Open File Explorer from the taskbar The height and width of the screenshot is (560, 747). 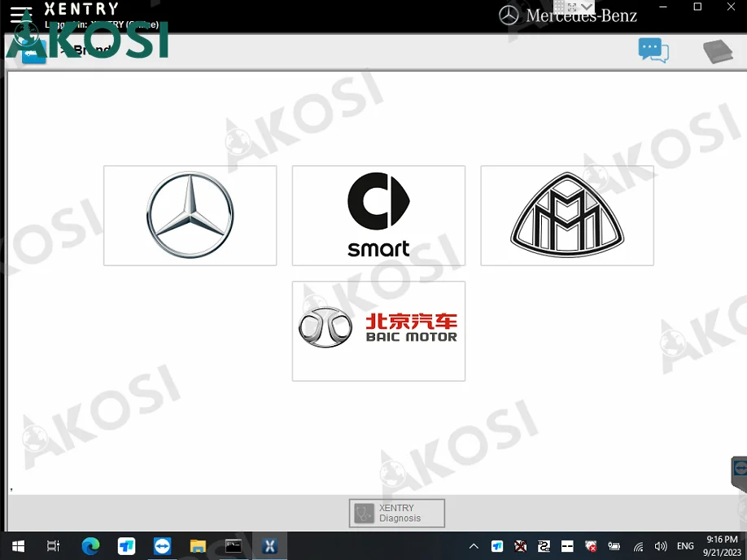198,546
